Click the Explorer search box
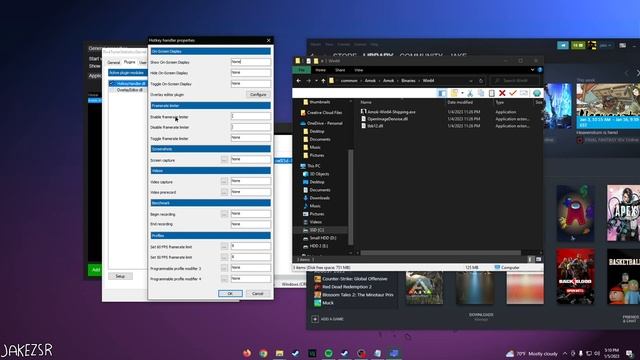 tap(514, 81)
